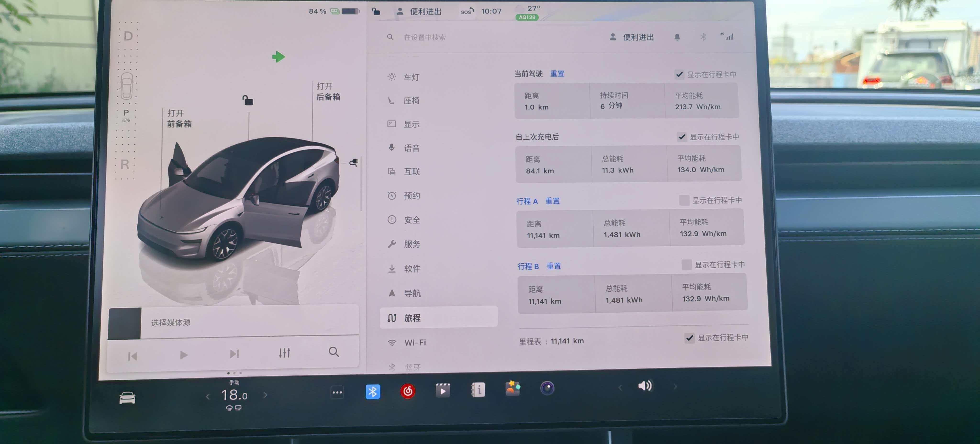The height and width of the screenshot is (444, 980).
Task: Select the 旅程 trips menu item
Action: click(439, 317)
